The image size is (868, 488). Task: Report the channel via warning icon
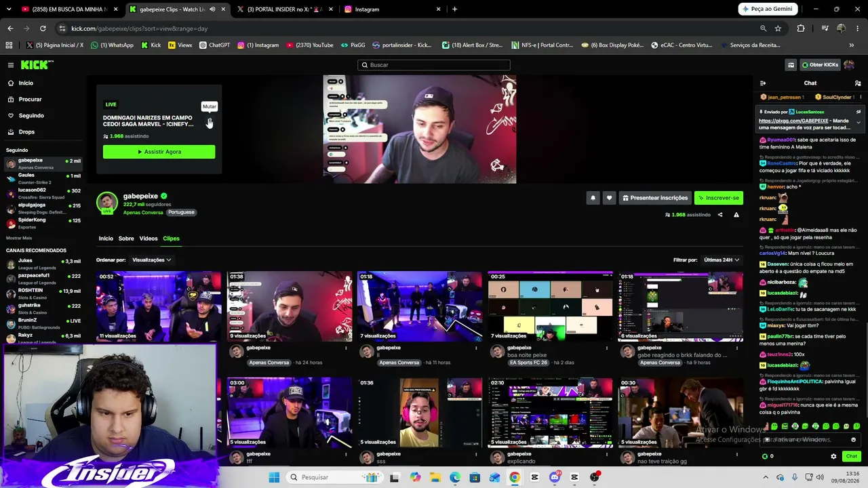click(736, 215)
